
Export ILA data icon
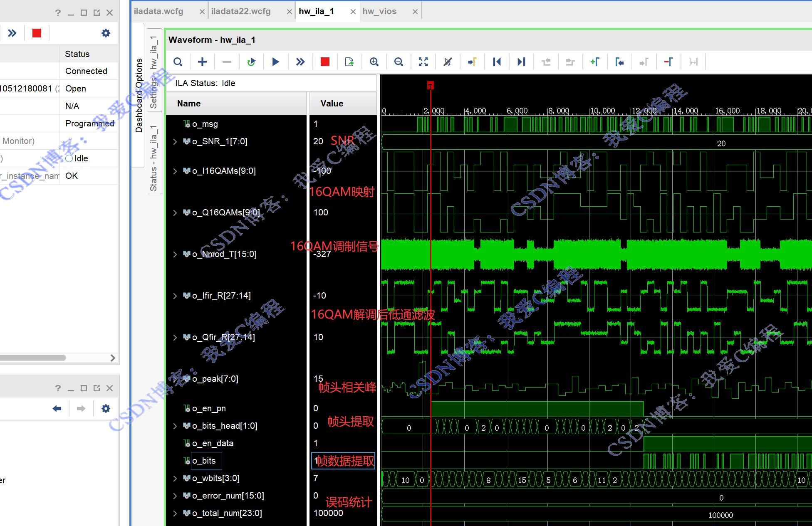349,62
